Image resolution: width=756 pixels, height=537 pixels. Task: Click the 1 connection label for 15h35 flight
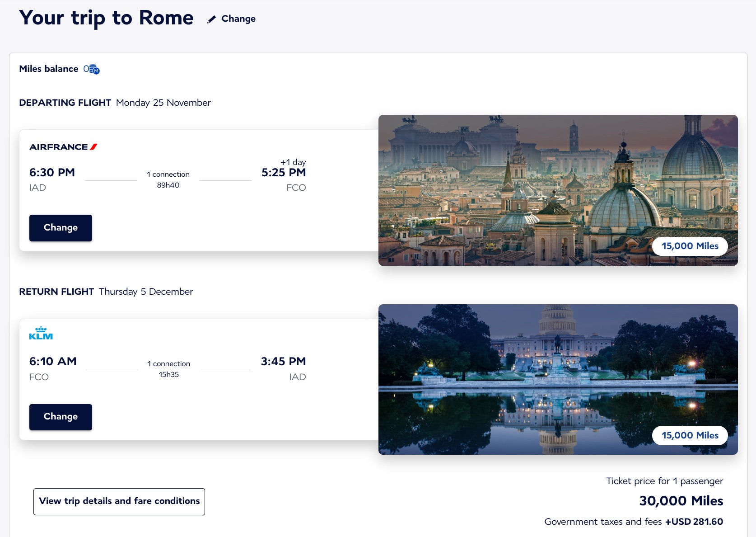[168, 364]
